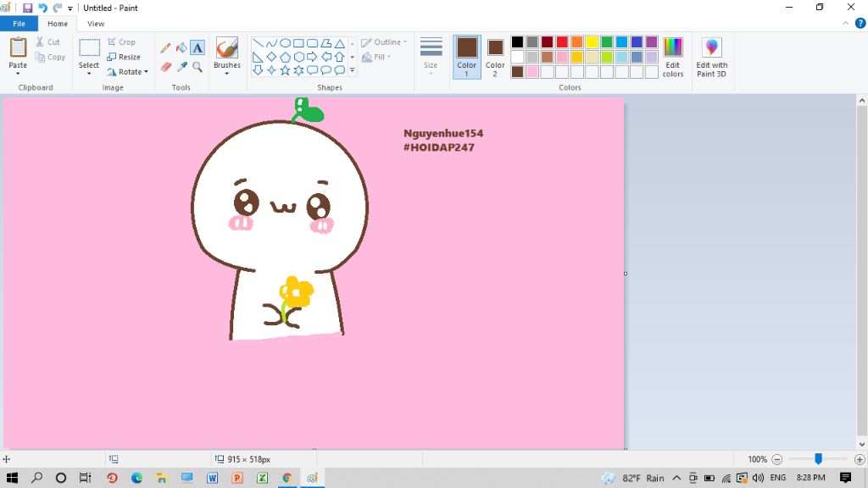868x488 pixels.
Task: Switch to the Home tab
Action: pyautogui.click(x=58, y=24)
